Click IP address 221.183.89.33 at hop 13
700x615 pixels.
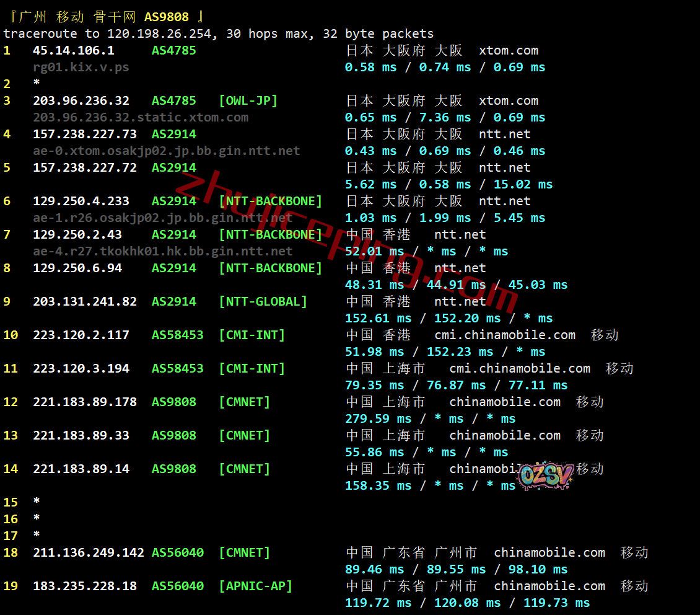tap(81, 435)
